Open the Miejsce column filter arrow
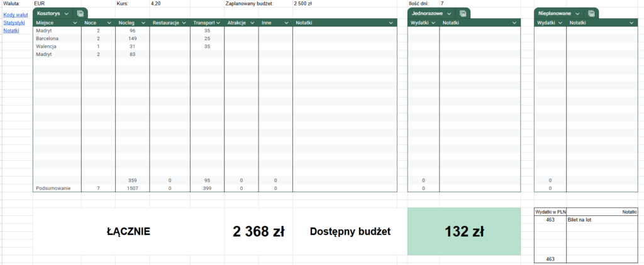 point(75,23)
